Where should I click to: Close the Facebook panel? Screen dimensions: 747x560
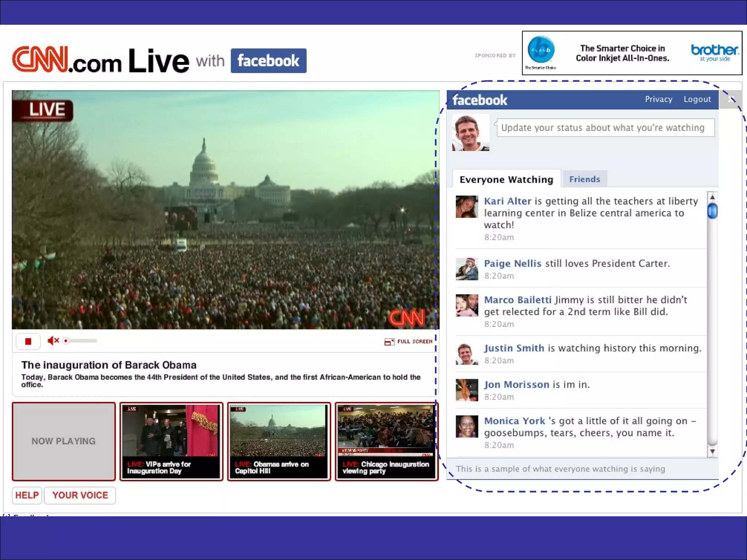pyautogui.click(x=731, y=99)
